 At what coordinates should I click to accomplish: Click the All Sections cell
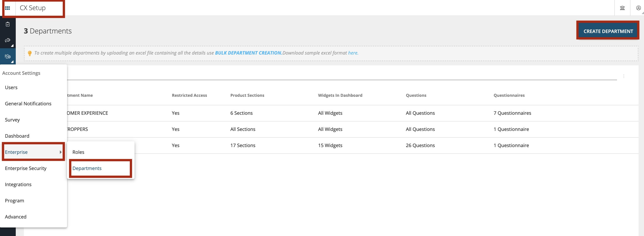point(243,129)
